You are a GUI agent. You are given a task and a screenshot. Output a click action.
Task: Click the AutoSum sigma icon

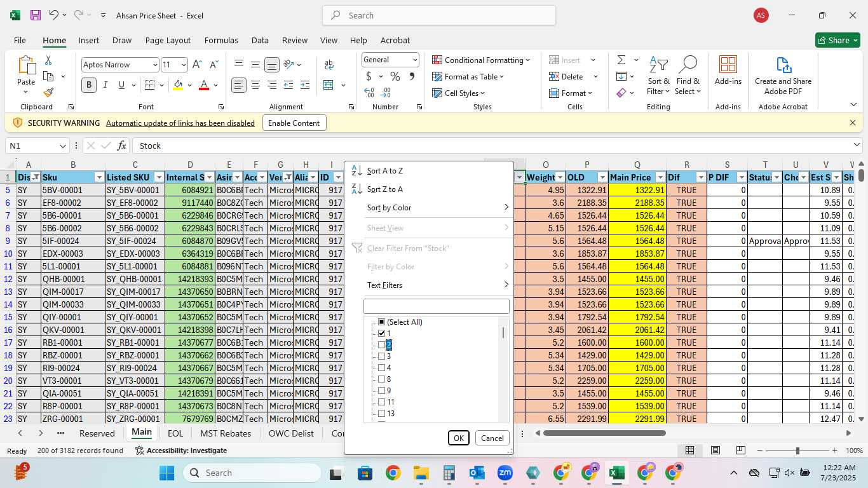point(621,60)
